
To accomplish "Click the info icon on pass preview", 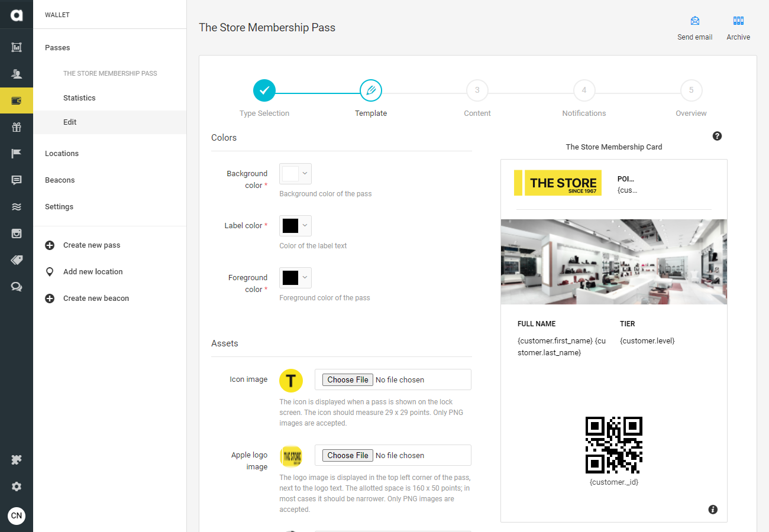I will [713, 510].
